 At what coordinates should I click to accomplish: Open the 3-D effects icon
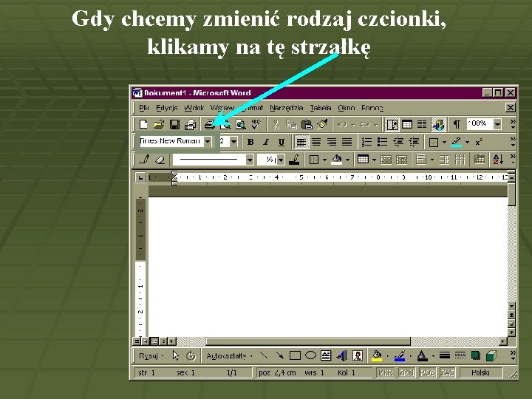pos(491,355)
